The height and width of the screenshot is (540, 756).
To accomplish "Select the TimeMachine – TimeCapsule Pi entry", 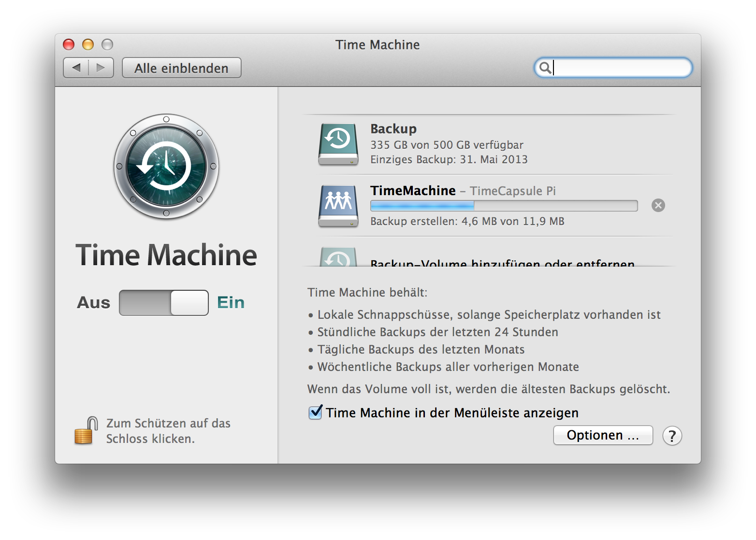I will pyautogui.click(x=463, y=191).
